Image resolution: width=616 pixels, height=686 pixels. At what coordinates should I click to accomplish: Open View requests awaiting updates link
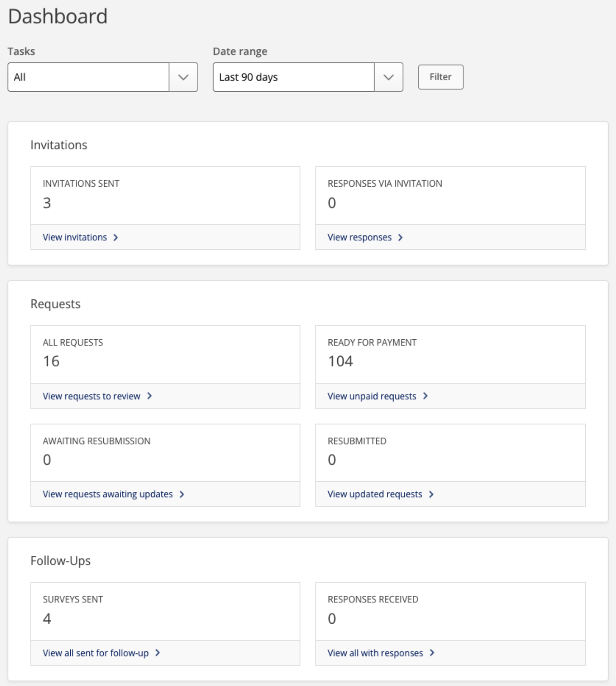108,494
